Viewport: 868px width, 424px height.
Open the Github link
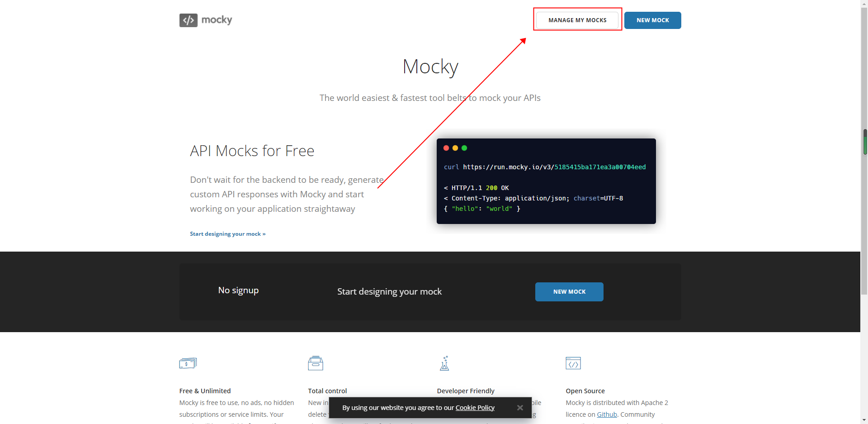[x=607, y=414]
